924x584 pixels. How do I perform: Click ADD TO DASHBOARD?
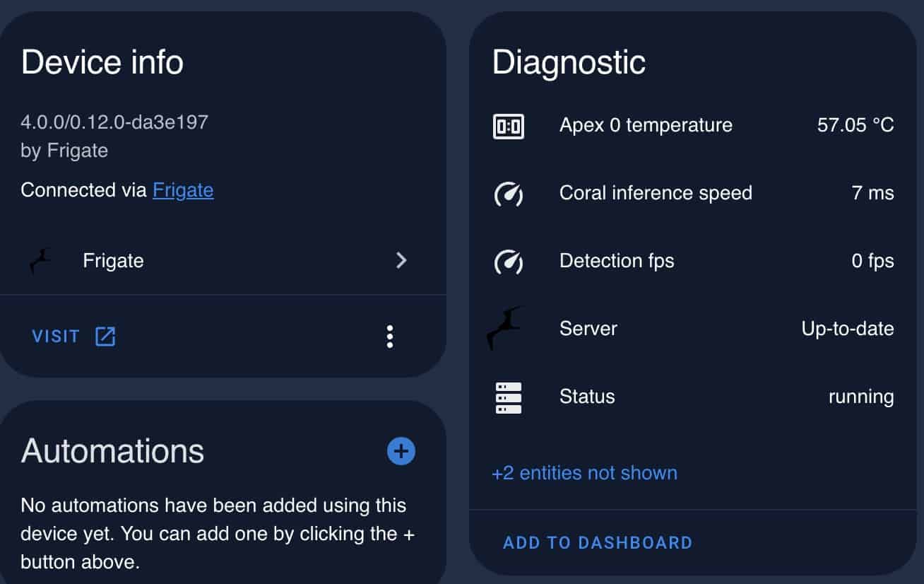point(598,543)
